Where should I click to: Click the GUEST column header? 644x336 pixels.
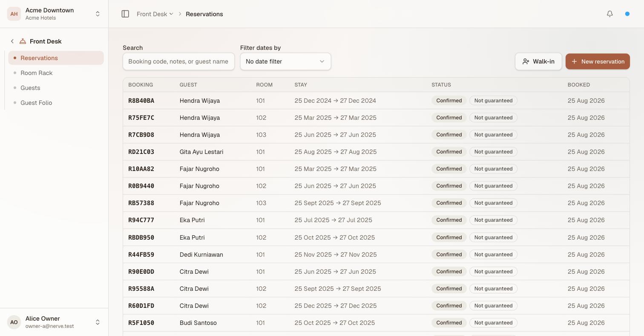188,85
